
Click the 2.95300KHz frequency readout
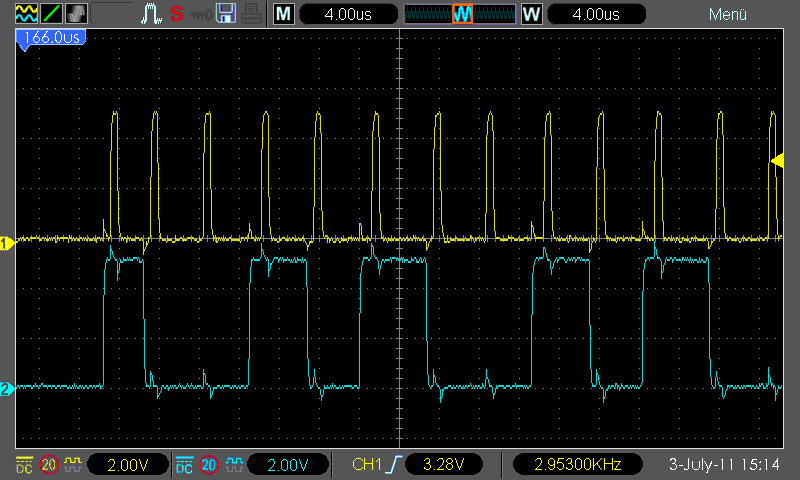click(x=578, y=465)
